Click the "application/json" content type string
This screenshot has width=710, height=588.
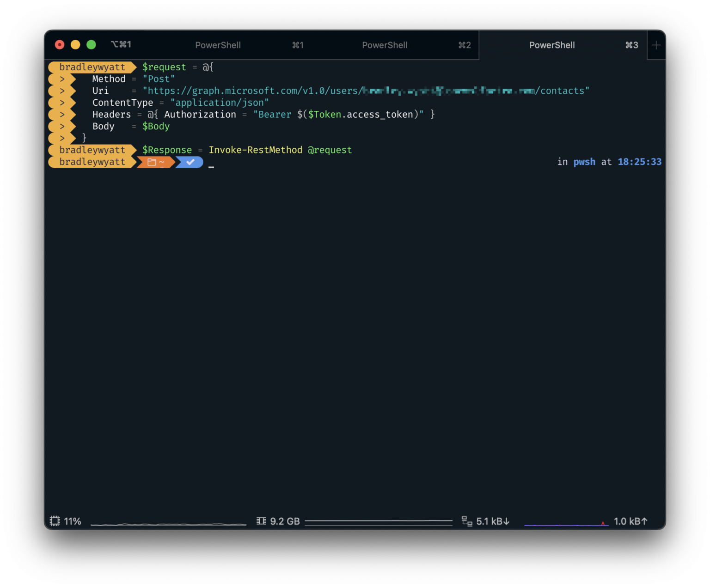pyautogui.click(x=219, y=103)
